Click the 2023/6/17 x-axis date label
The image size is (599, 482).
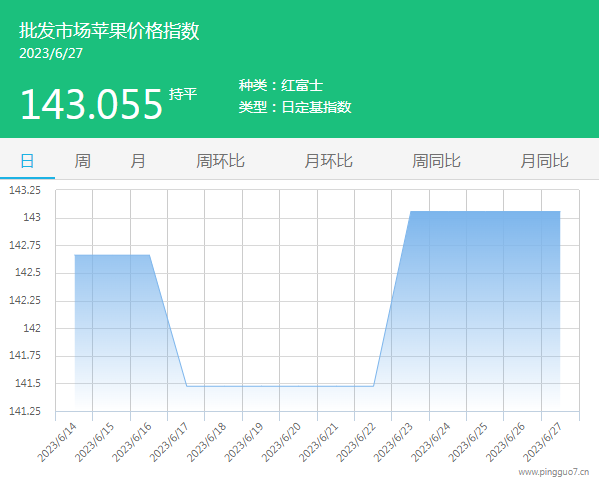169,442
